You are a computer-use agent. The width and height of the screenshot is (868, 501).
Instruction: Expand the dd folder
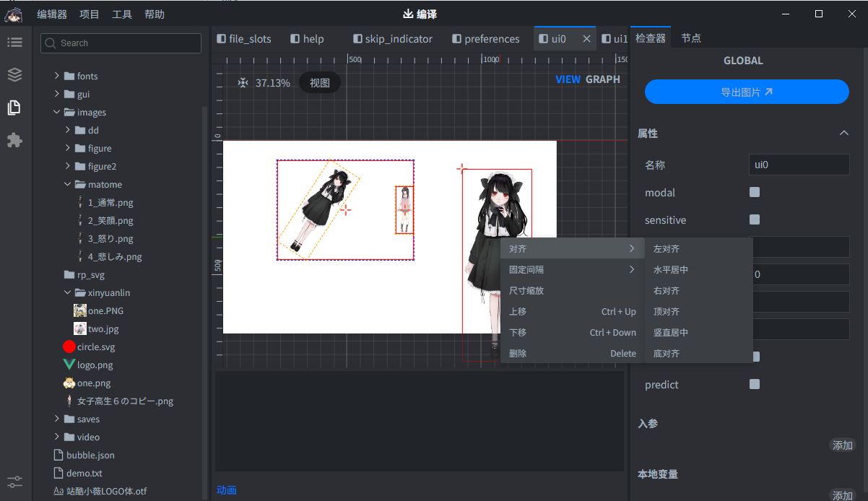click(68, 130)
